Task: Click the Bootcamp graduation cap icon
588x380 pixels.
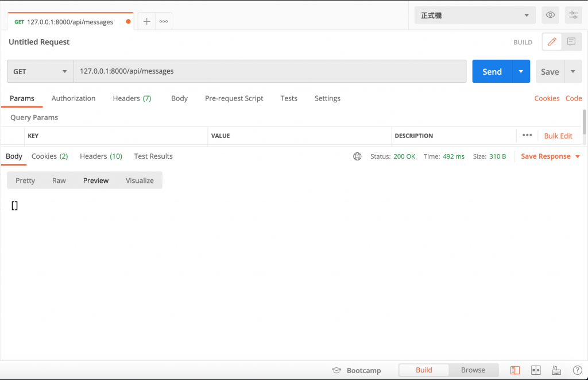Action: click(x=336, y=370)
